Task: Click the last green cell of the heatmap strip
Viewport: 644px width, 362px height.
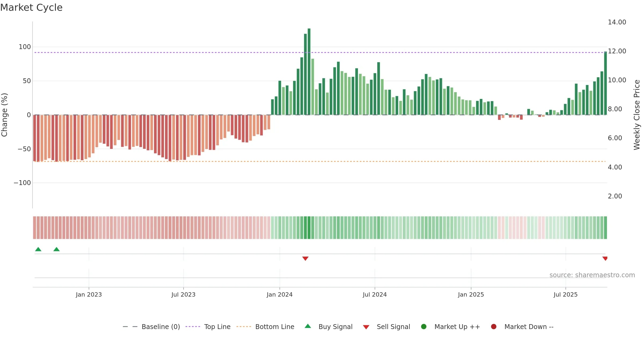Action: 605,227
